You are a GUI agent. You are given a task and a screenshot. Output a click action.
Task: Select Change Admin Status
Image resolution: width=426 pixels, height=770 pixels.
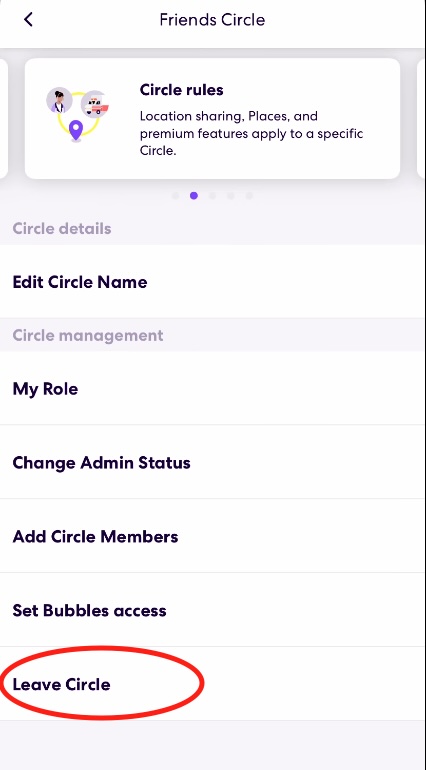point(213,463)
